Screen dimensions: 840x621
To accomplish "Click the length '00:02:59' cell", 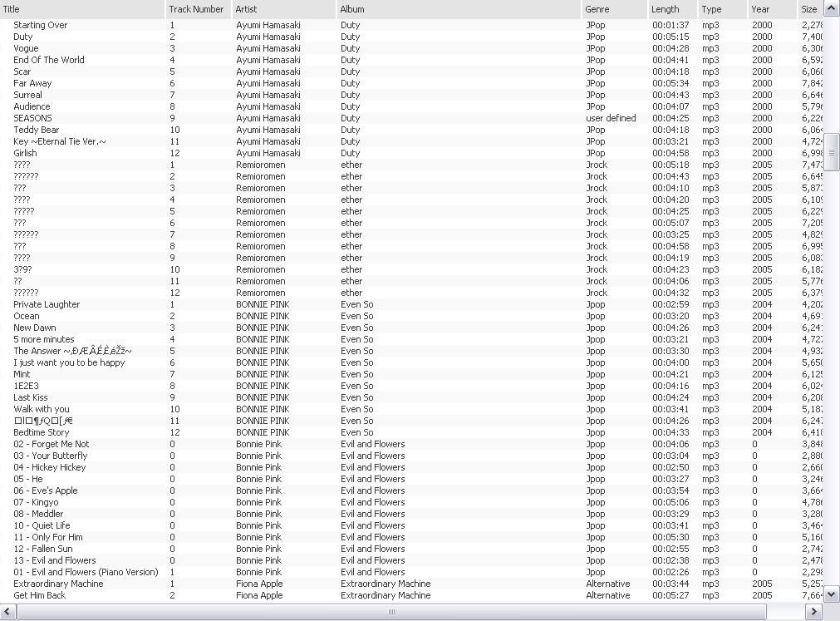I will (x=671, y=304).
